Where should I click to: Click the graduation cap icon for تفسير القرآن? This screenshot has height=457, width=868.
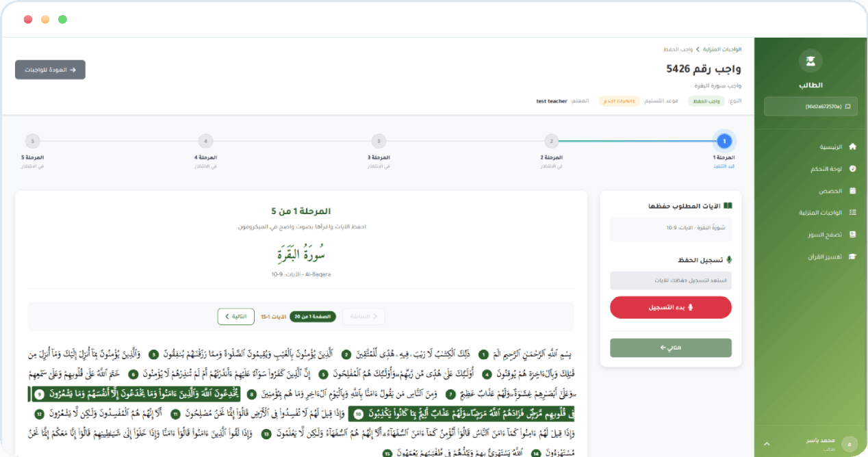pyautogui.click(x=852, y=257)
